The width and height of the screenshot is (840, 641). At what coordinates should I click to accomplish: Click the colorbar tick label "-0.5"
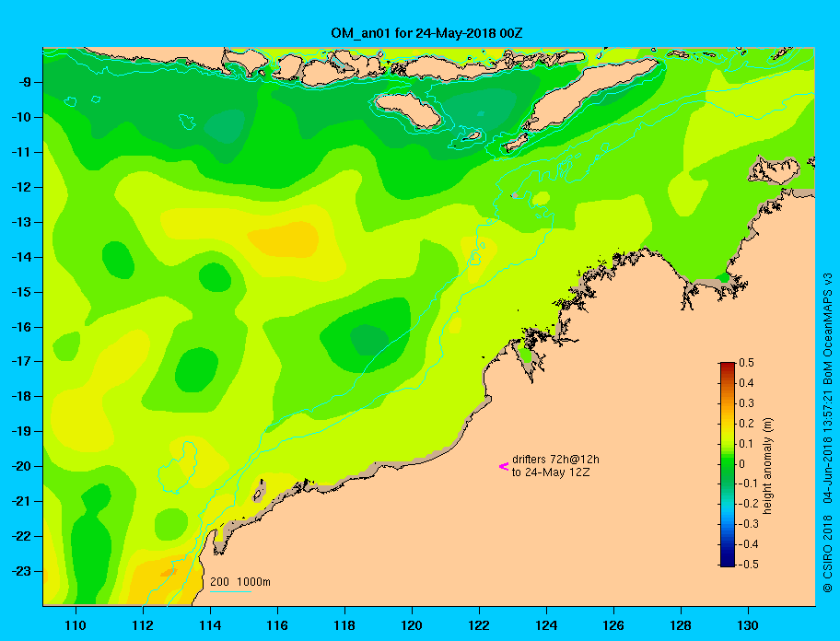(749, 565)
